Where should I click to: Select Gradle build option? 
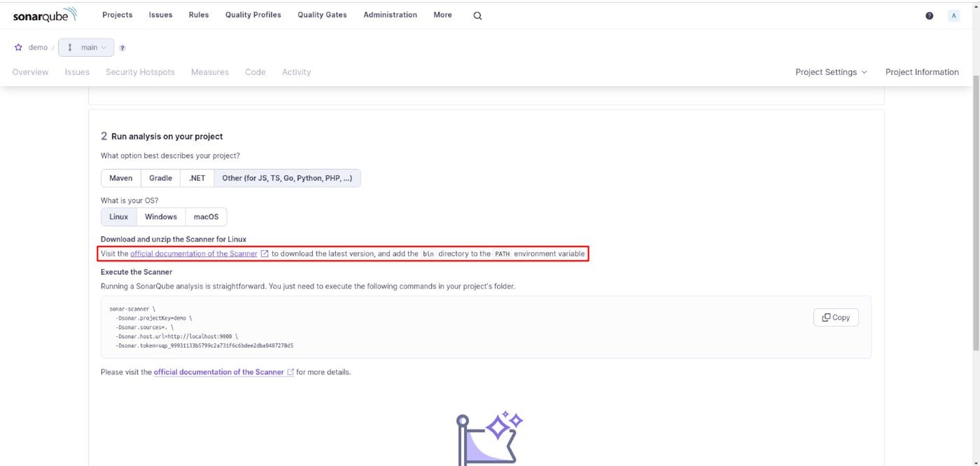[160, 178]
